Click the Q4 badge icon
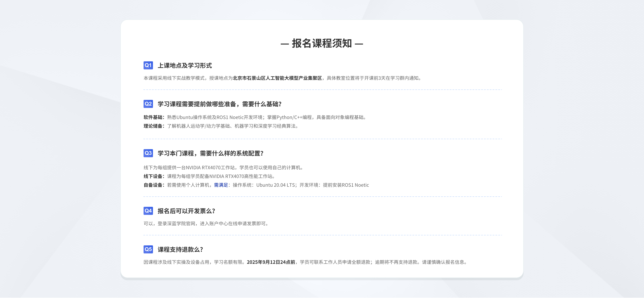Viewport: 644px width, 298px height. click(148, 211)
